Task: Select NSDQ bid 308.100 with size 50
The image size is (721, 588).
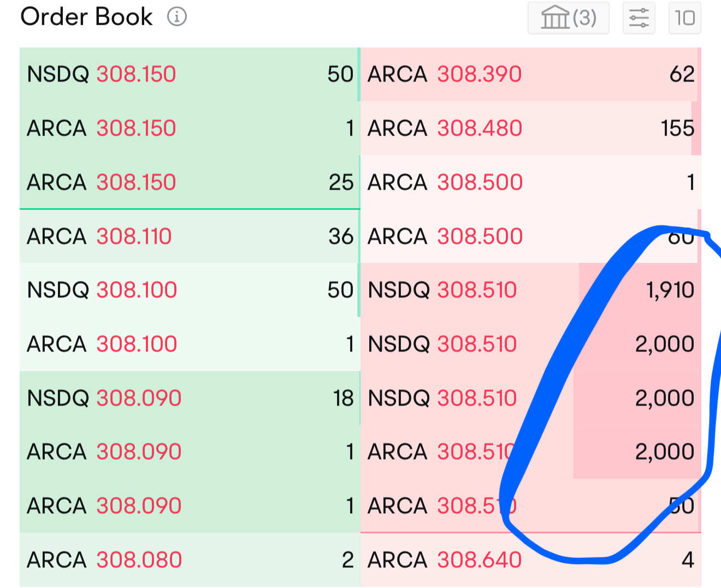Action: 190,290
